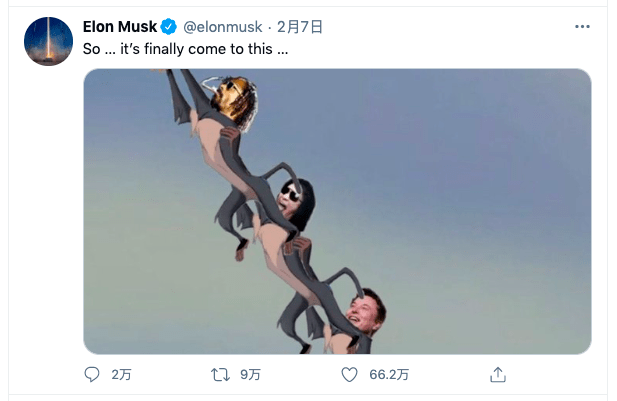This screenshot has width=617, height=401.
Task: Open the Elon Musk display name link
Action: click(x=119, y=27)
